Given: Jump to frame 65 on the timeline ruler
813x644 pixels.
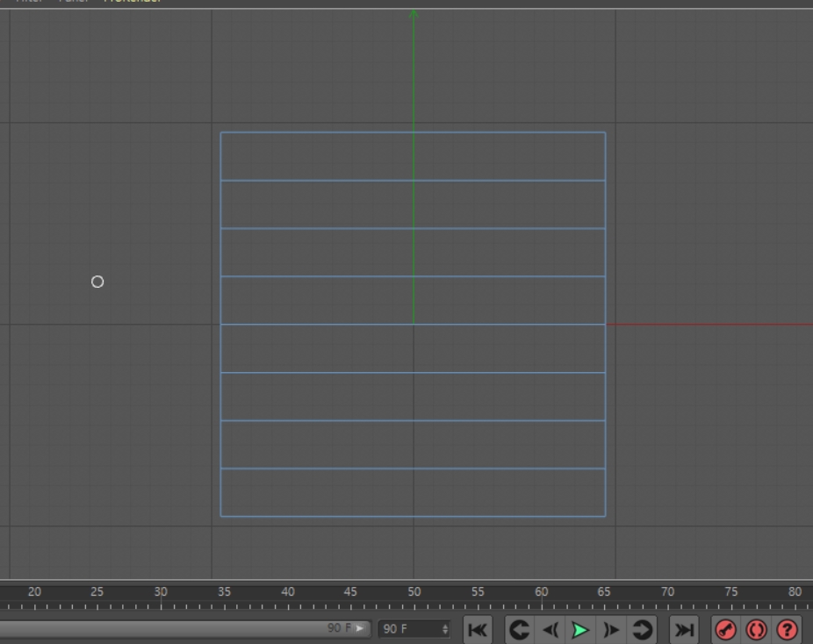Looking at the screenshot, I should [604, 591].
